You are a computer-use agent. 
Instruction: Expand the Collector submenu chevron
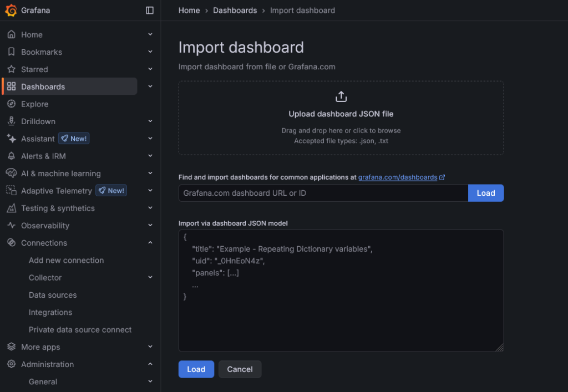click(150, 278)
